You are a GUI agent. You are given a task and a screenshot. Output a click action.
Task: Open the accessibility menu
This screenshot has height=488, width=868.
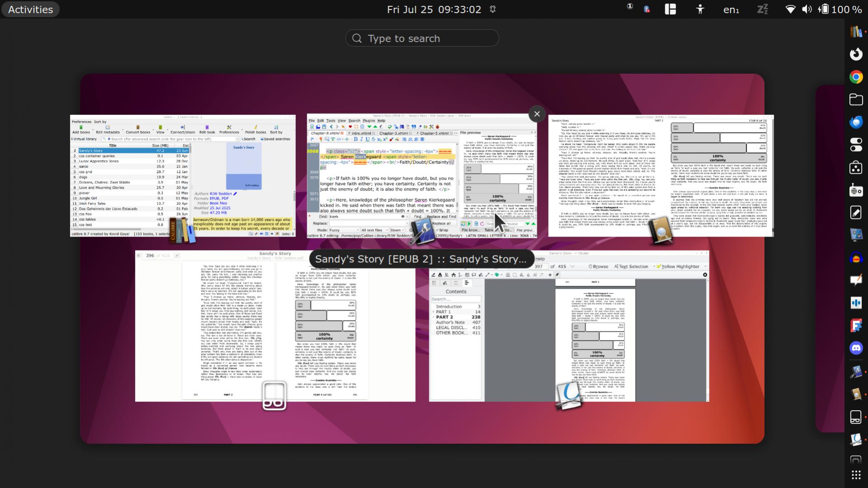[700, 9]
